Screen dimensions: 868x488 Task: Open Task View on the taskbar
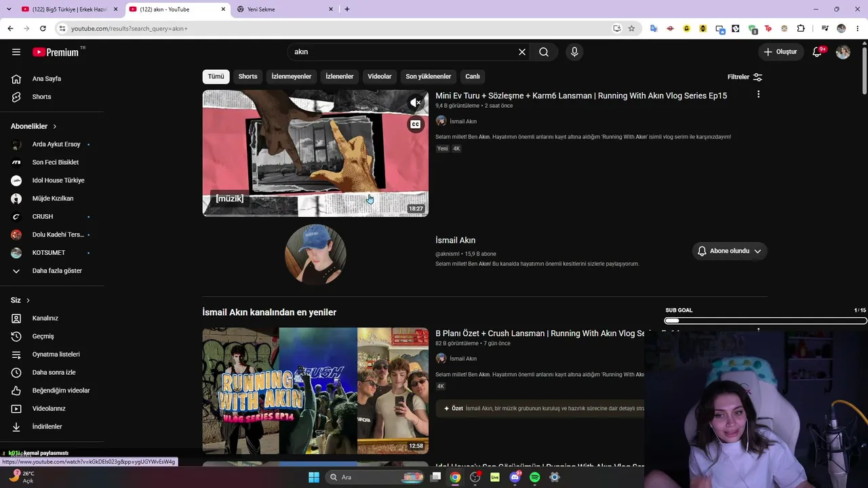point(436,477)
